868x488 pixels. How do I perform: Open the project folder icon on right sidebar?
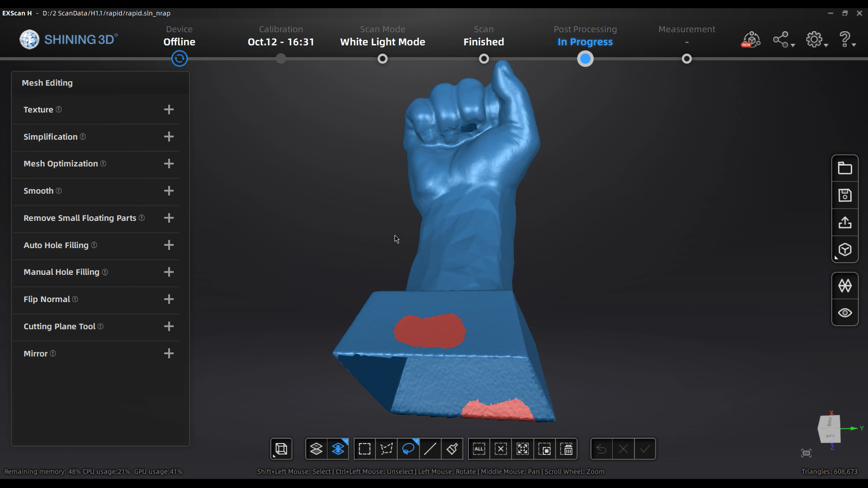pyautogui.click(x=844, y=168)
